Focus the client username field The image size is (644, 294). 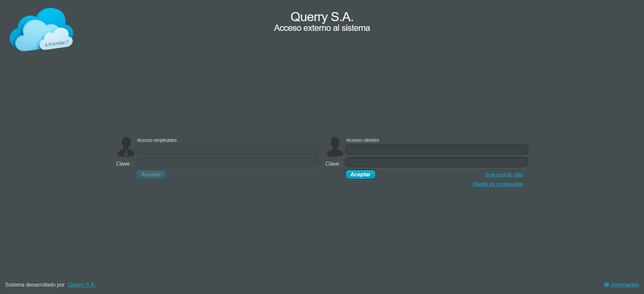click(x=436, y=150)
